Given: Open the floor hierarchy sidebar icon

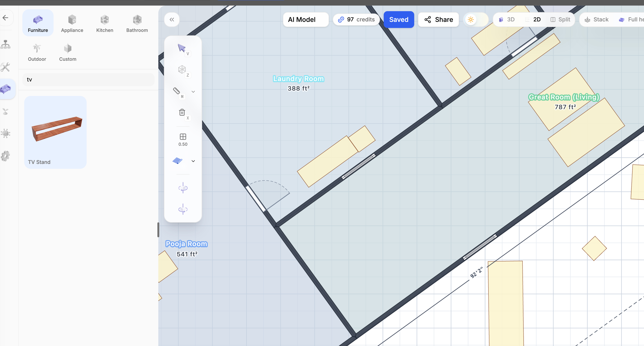Looking at the screenshot, I should 6,44.
